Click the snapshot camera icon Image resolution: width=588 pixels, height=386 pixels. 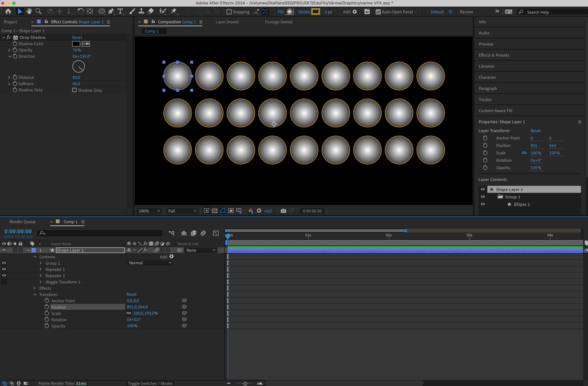pyautogui.click(x=283, y=211)
